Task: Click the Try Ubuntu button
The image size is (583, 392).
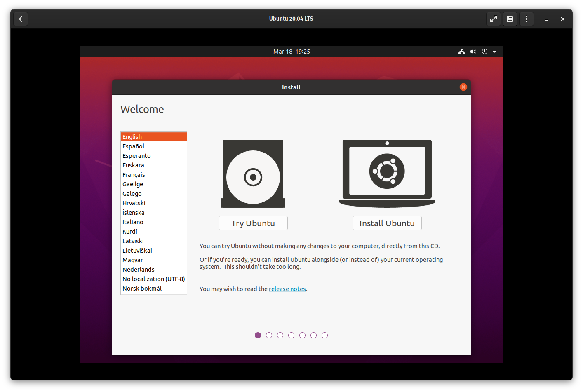Action: pos(253,223)
